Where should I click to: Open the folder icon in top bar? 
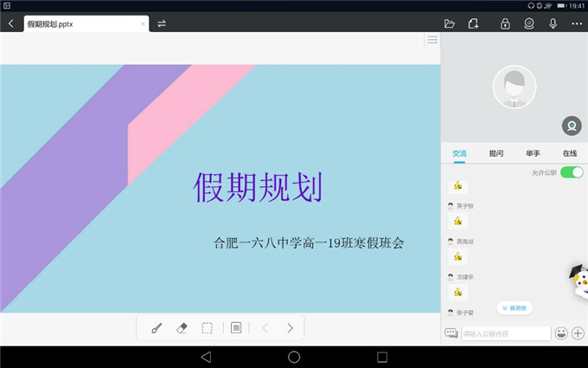coord(449,23)
